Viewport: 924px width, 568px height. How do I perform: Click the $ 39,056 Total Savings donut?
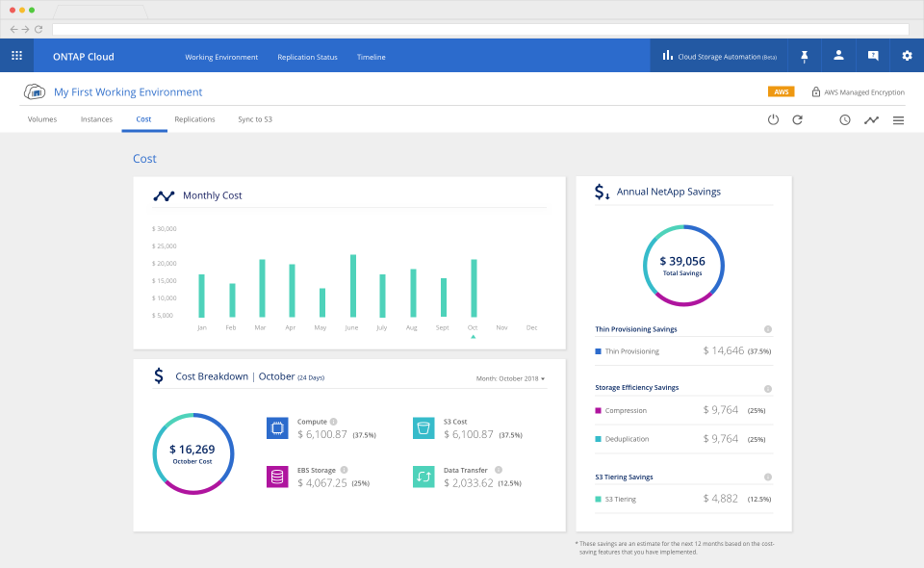coord(683,265)
